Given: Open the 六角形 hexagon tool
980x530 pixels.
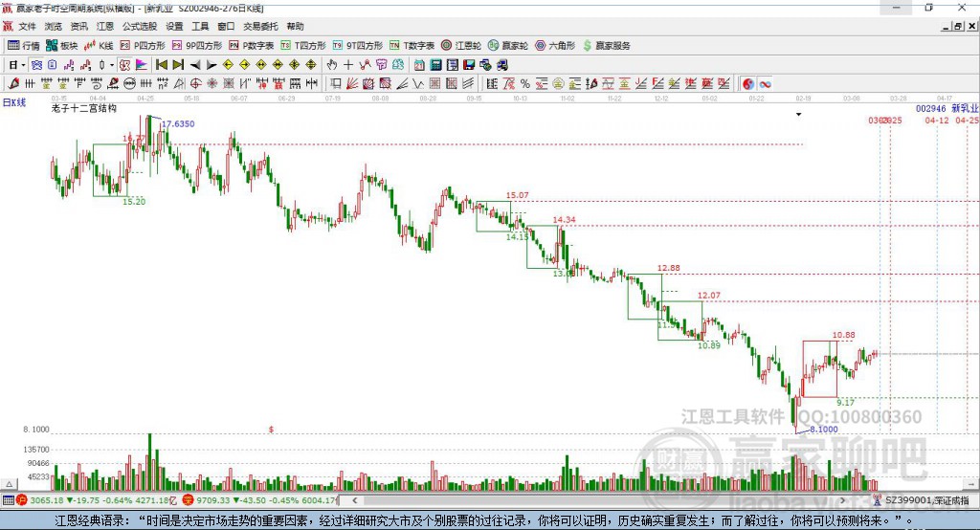Looking at the screenshot, I should tap(555, 46).
